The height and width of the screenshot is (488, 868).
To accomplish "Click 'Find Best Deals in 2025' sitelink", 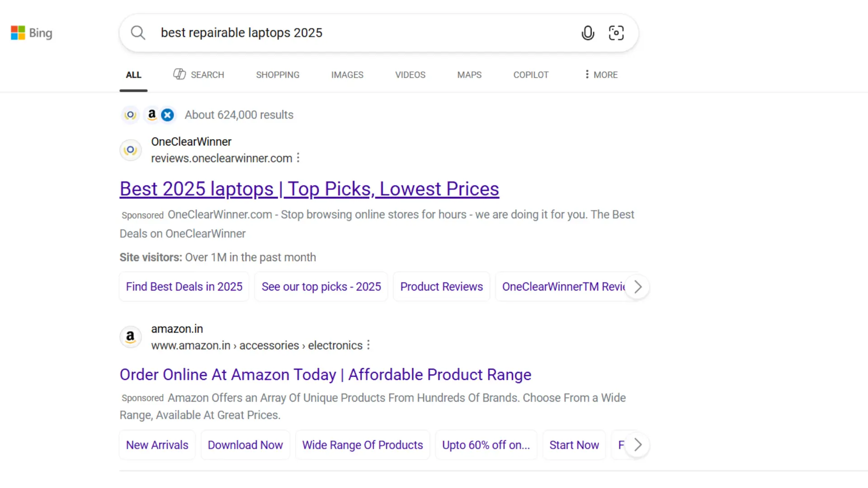I will click(184, 287).
